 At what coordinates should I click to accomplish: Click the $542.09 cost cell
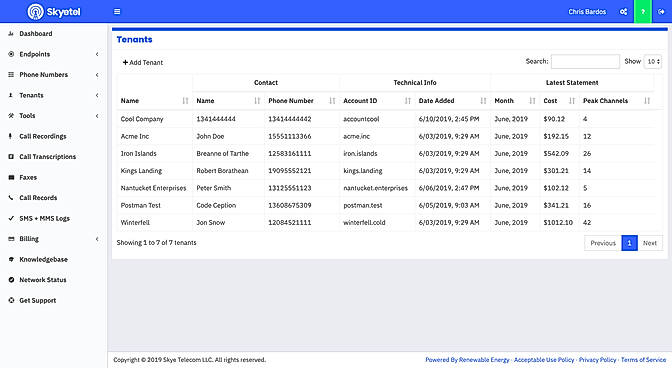tap(556, 153)
